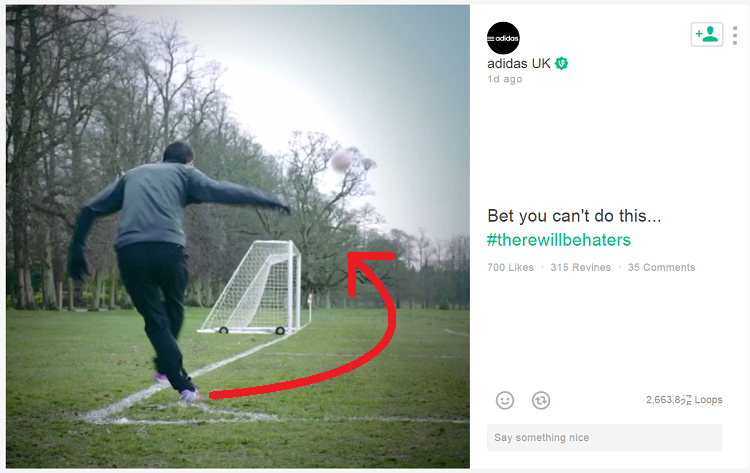This screenshot has width=750, height=473.
Task: Open the adidas UK profile name
Action: (518, 64)
